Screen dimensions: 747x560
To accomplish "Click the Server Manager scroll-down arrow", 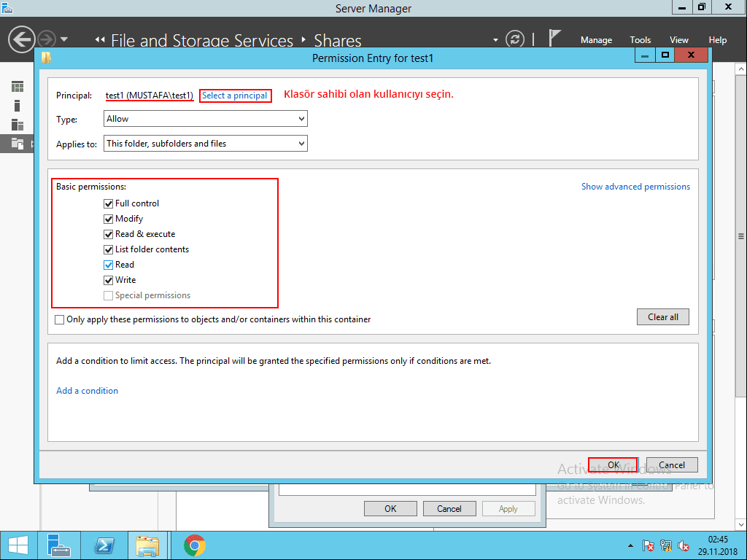I will pos(741,524).
